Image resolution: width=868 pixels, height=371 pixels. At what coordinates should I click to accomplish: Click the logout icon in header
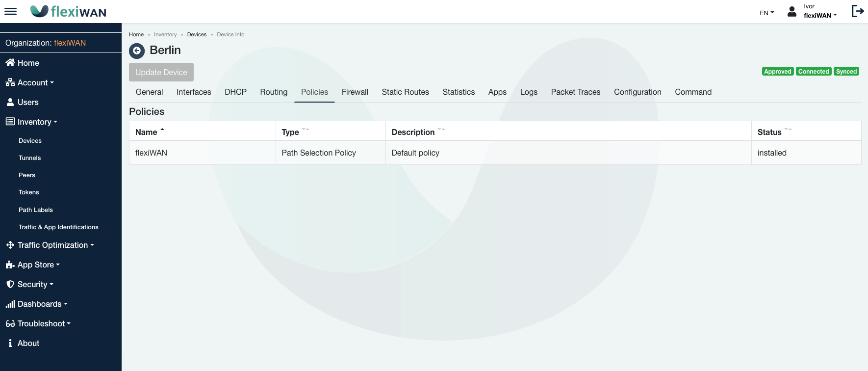[857, 11]
